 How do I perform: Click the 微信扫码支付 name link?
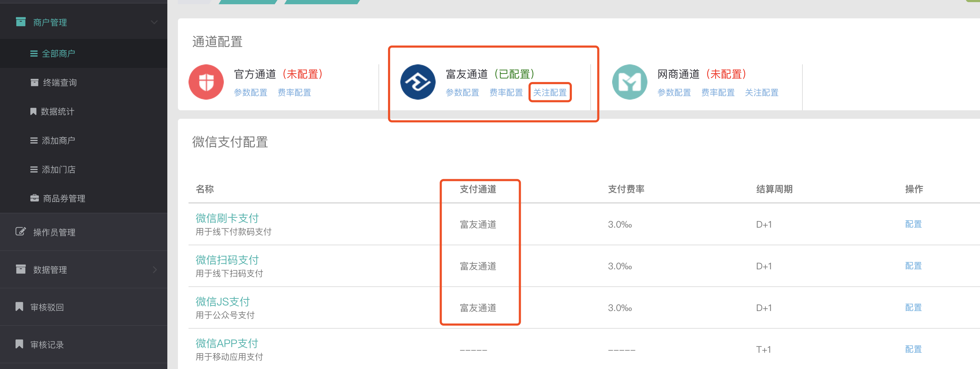pyautogui.click(x=227, y=260)
